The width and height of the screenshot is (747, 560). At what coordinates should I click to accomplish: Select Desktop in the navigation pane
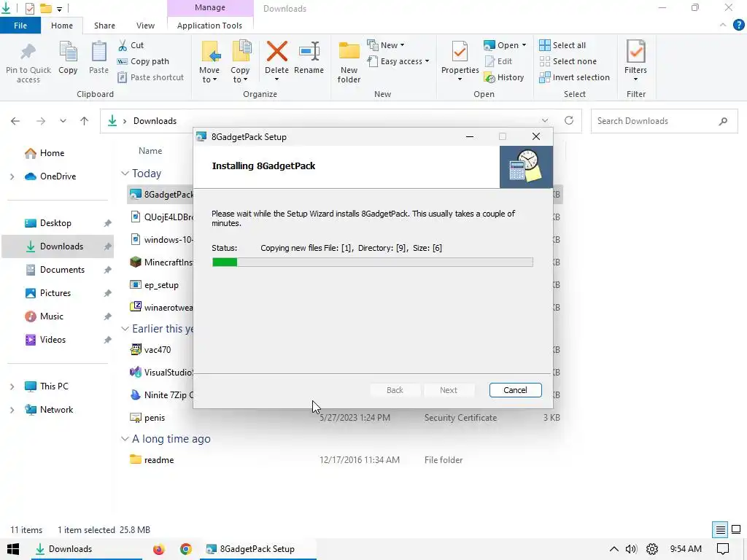coord(55,223)
